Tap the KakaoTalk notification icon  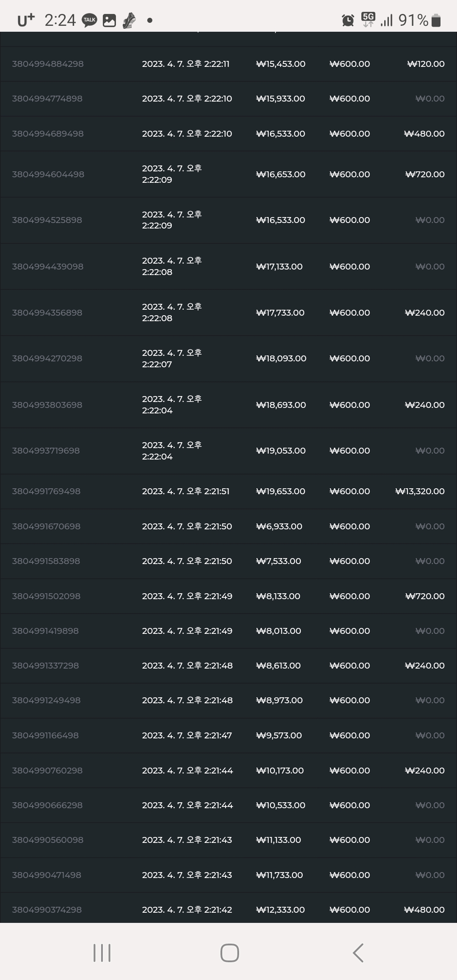89,20
